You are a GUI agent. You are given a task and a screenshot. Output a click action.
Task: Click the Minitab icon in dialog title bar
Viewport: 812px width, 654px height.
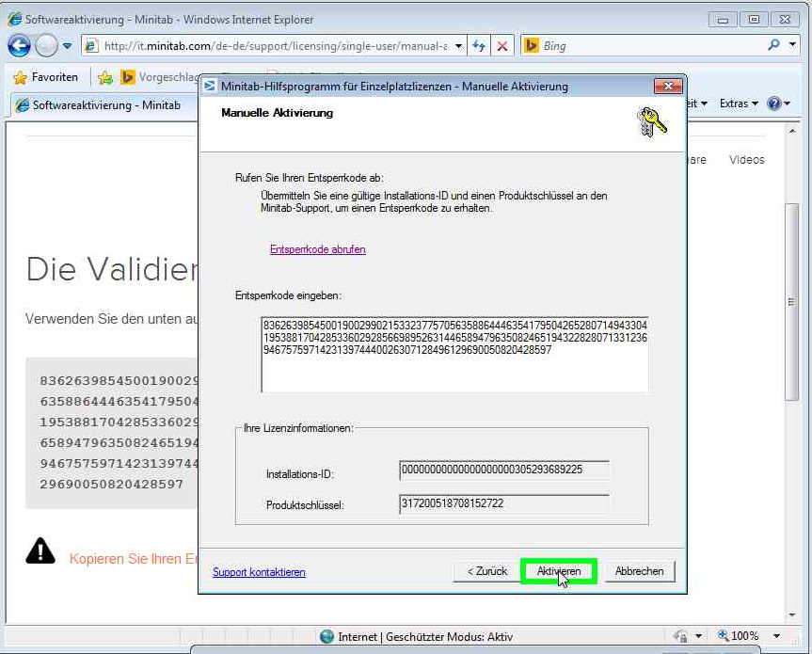coord(210,86)
